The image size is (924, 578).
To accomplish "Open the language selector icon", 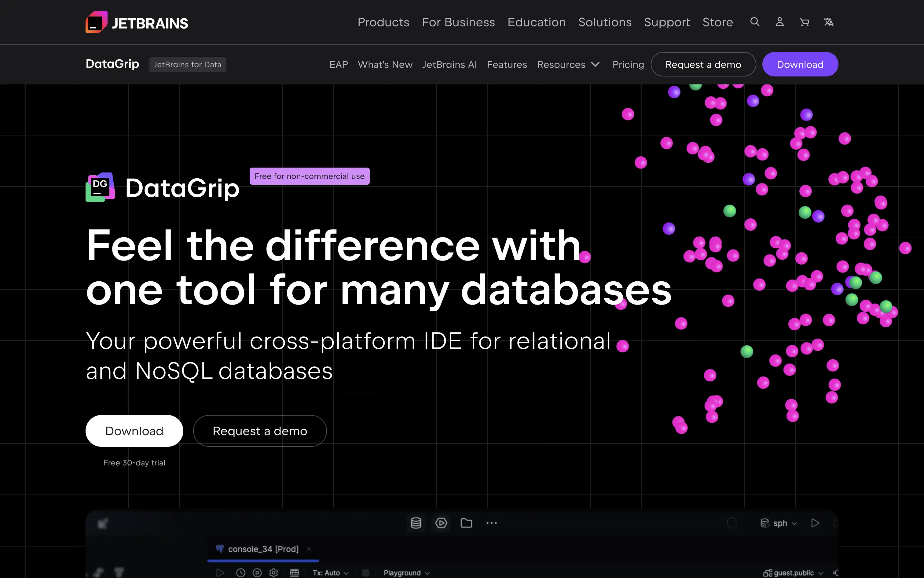I will (829, 22).
